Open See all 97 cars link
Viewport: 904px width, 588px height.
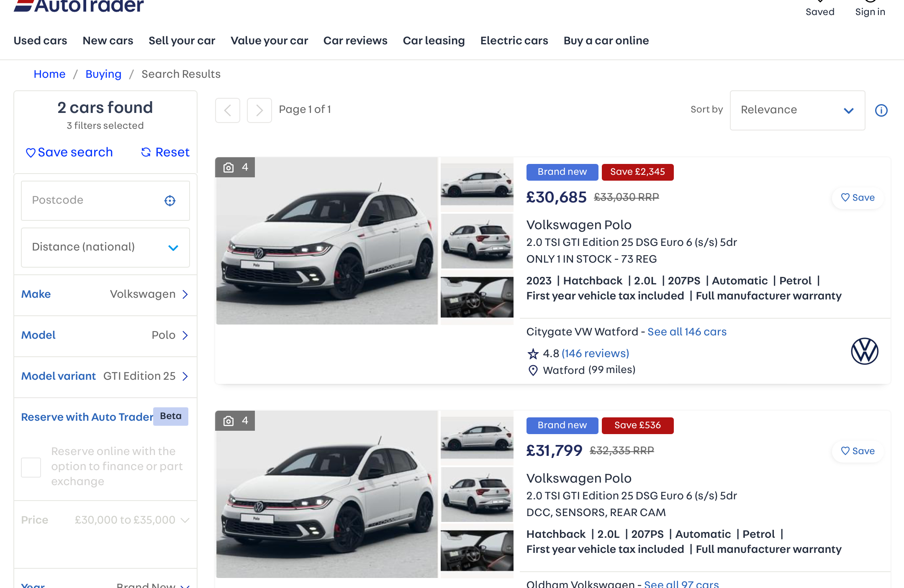click(x=681, y=584)
